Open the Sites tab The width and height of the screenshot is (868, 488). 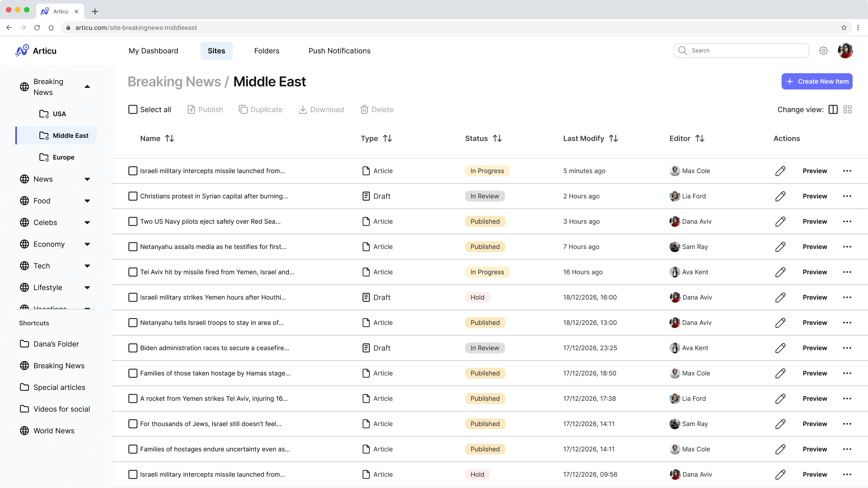216,51
